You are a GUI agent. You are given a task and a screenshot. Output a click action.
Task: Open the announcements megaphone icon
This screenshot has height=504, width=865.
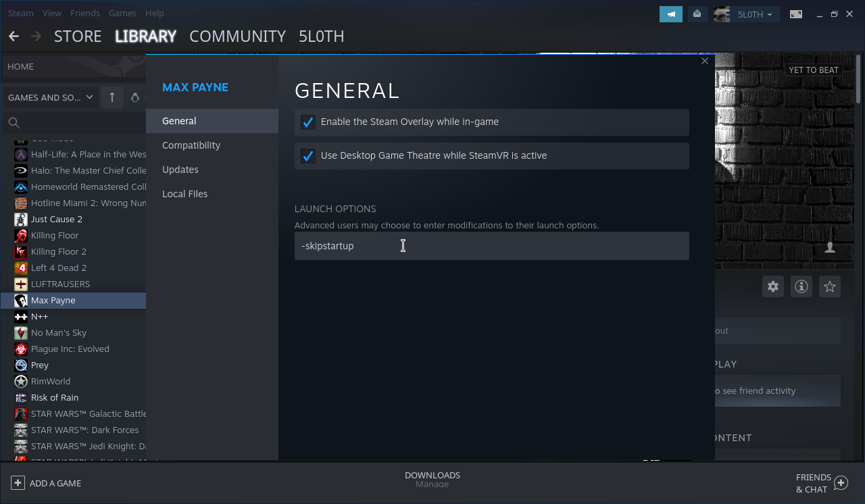click(x=671, y=14)
